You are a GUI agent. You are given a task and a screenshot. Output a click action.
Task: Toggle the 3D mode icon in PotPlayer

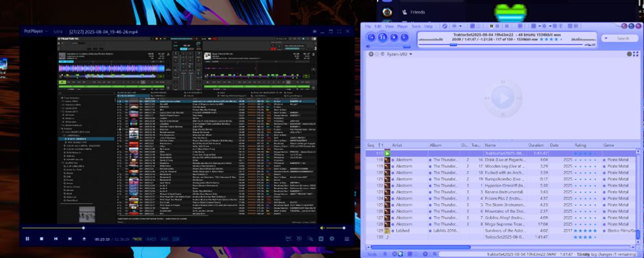(x=299, y=239)
